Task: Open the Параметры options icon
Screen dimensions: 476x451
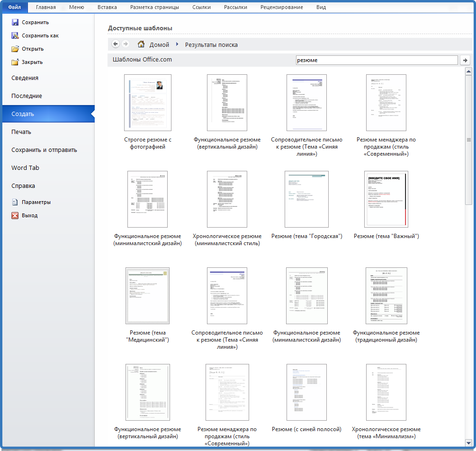Action: [15, 202]
